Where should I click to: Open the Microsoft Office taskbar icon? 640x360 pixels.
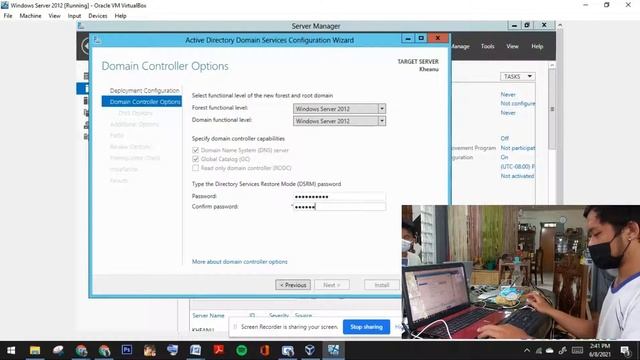click(264, 350)
